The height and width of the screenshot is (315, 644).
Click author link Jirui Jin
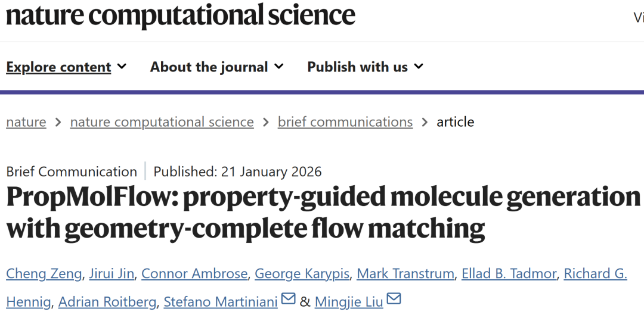point(112,274)
